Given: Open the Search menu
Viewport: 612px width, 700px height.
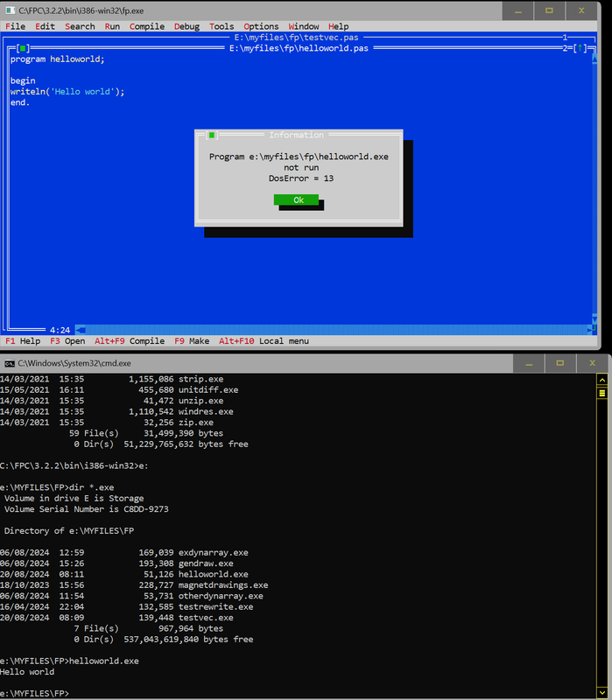Looking at the screenshot, I should tap(80, 26).
